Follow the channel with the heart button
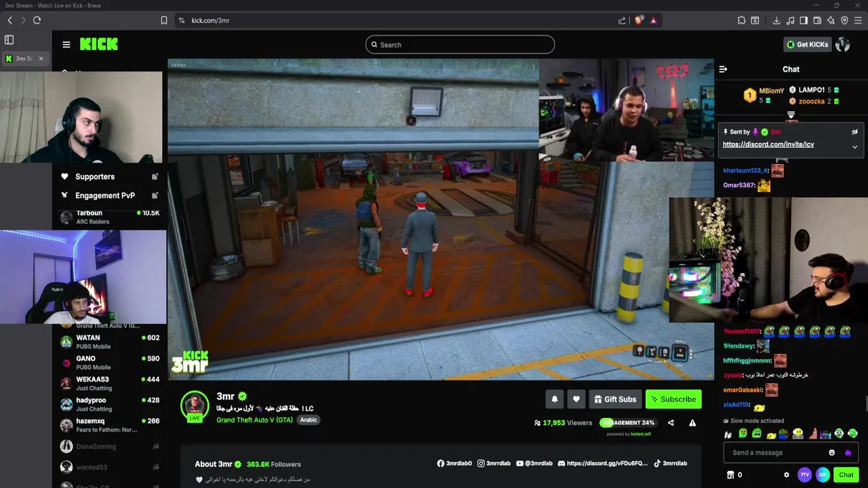This screenshot has height=488, width=868. tap(576, 399)
